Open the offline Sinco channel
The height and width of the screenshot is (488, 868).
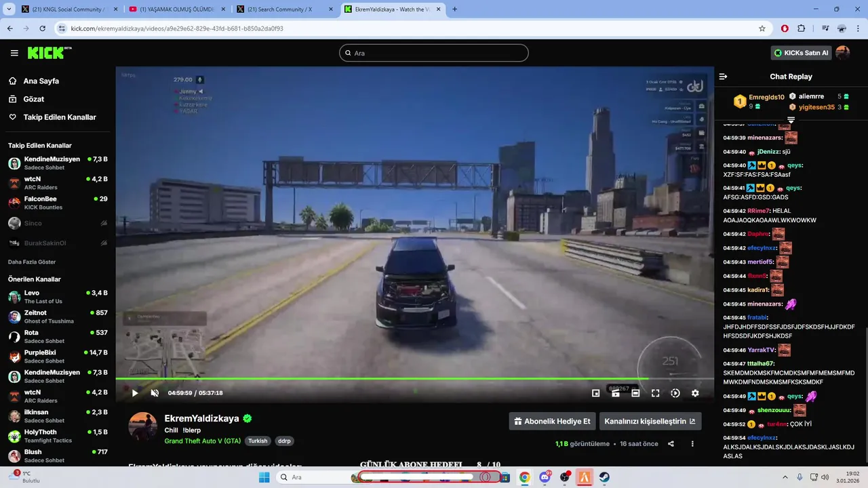click(58, 223)
